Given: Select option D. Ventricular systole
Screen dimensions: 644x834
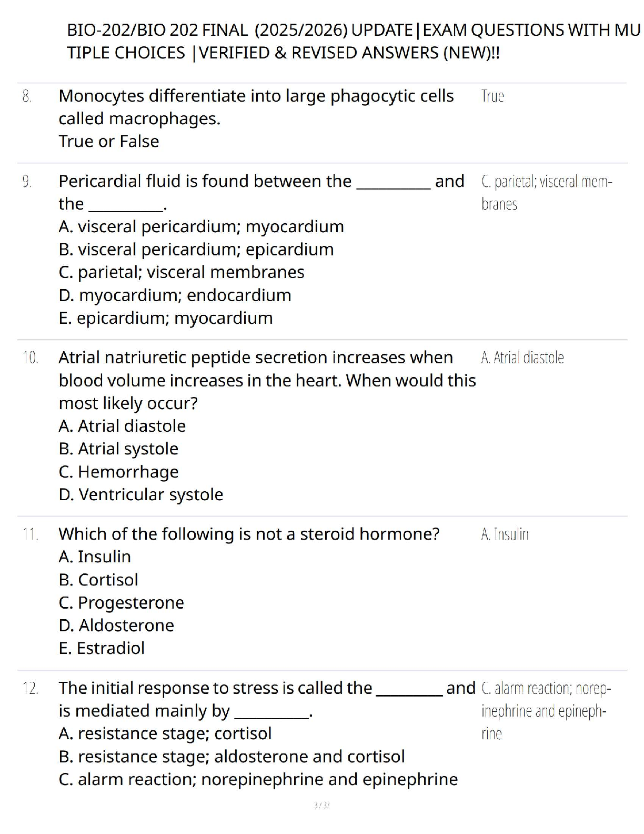Looking at the screenshot, I should point(140,495).
